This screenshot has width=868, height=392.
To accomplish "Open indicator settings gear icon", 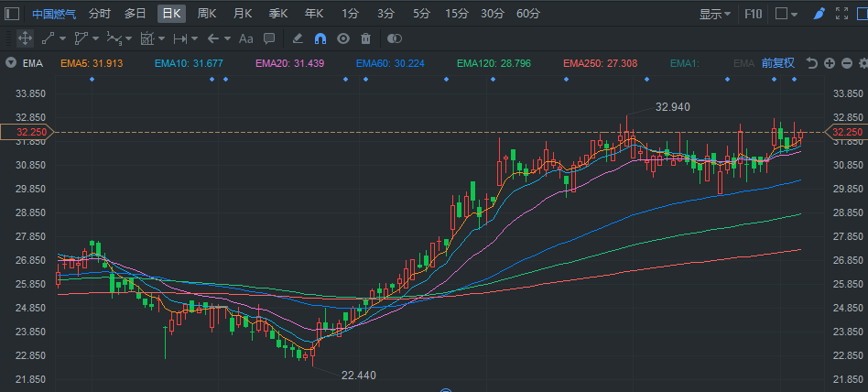I will tap(863, 63).
